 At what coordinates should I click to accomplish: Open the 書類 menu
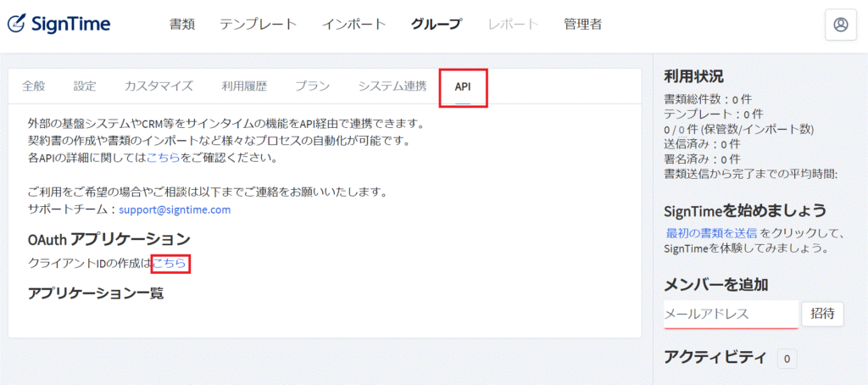pos(182,25)
